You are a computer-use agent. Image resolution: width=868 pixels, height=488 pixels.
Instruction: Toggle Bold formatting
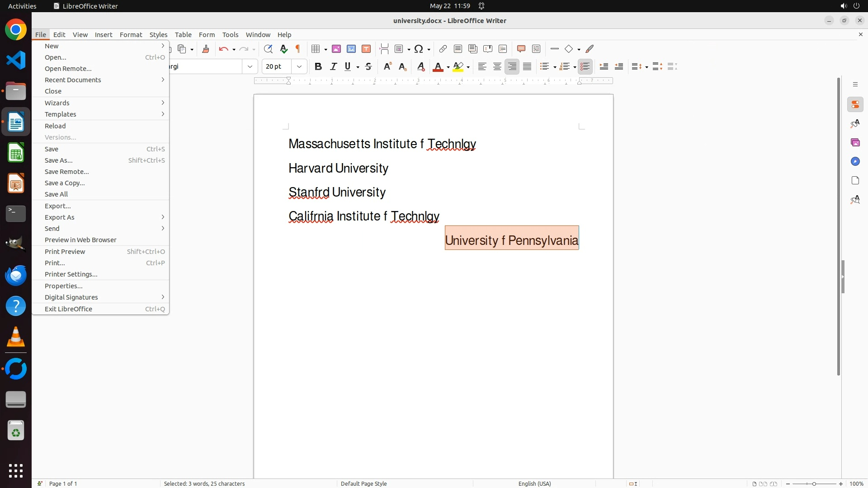point(318,66)
